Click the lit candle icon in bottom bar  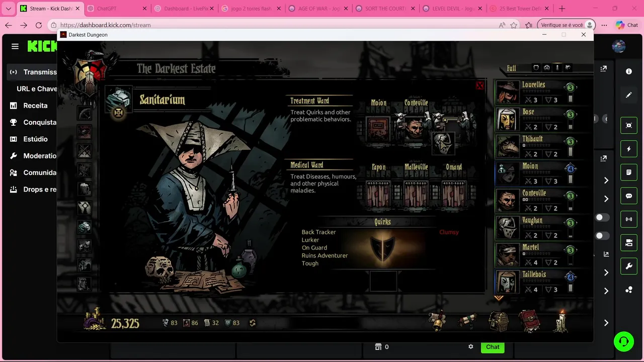561,320
